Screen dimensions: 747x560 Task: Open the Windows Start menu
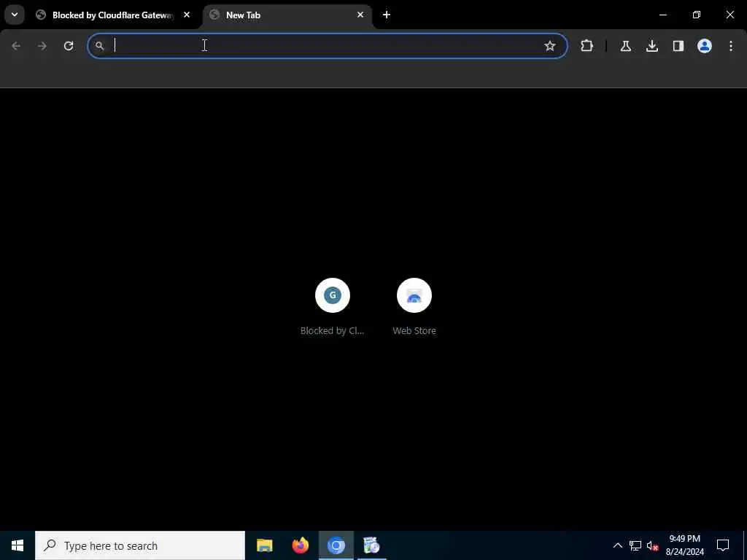(x=18, y=545)
